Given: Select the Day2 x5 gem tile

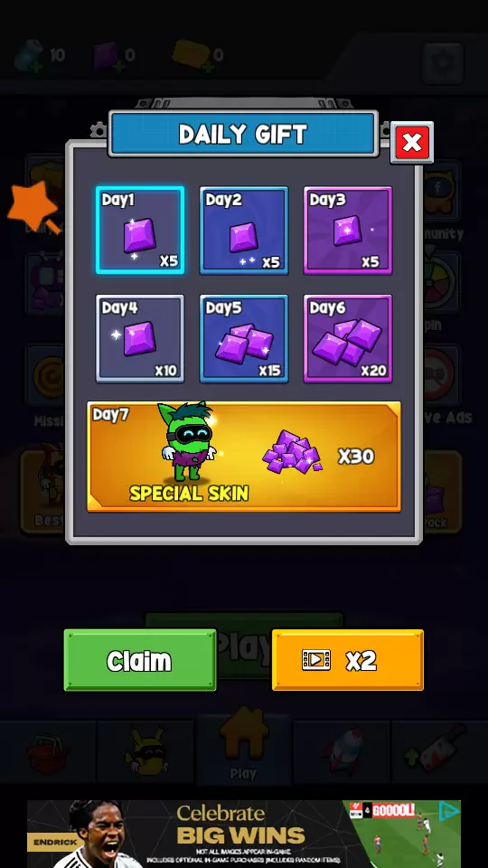Looking at the screenshot, I should click(244, 231).
